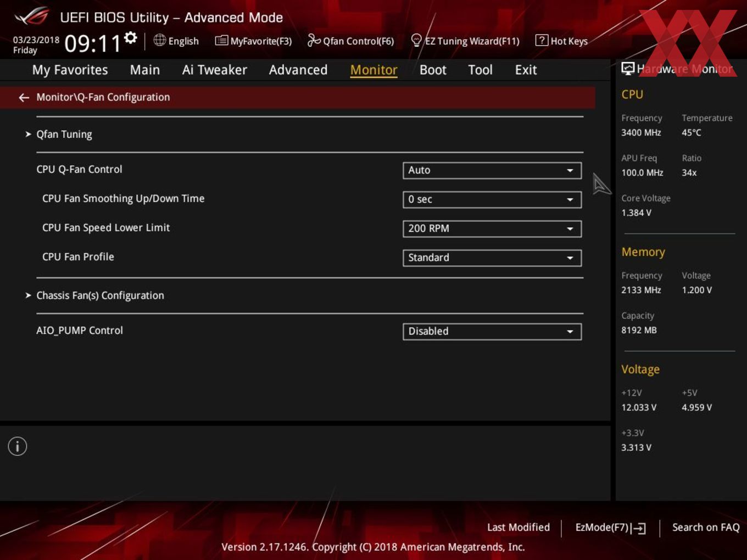
Task: Open CPU Fan Smoothing Up/Down Time dropdown
Action: (492, 199)
